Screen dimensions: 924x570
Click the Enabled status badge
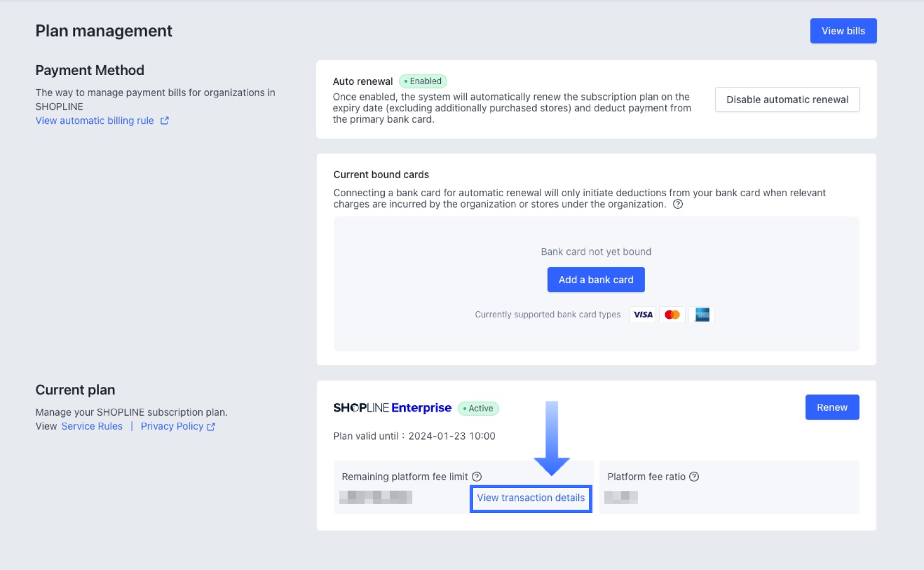click(423, 81)
